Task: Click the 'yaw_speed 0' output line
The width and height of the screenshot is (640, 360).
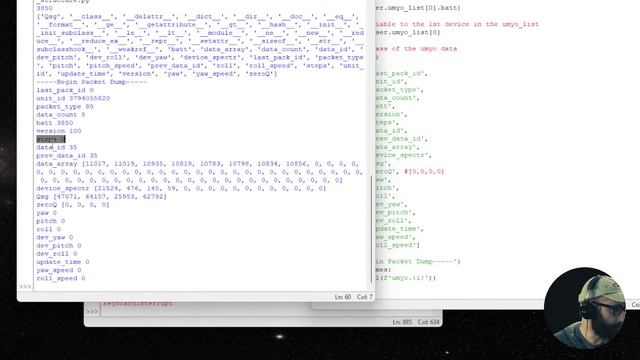Action: click(59, 270)
